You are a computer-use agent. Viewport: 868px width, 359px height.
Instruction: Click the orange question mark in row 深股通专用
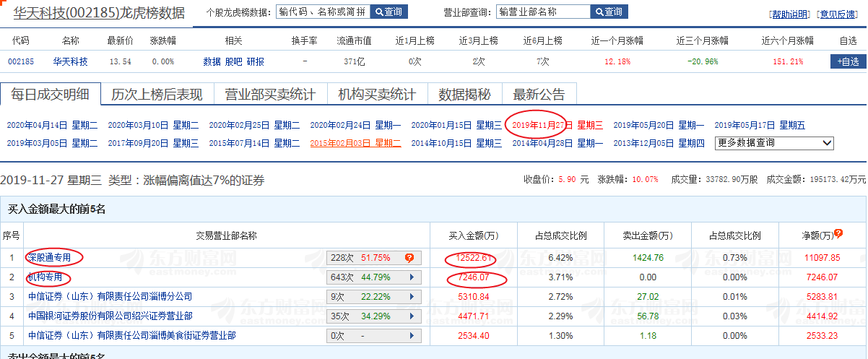click(409, 257)
